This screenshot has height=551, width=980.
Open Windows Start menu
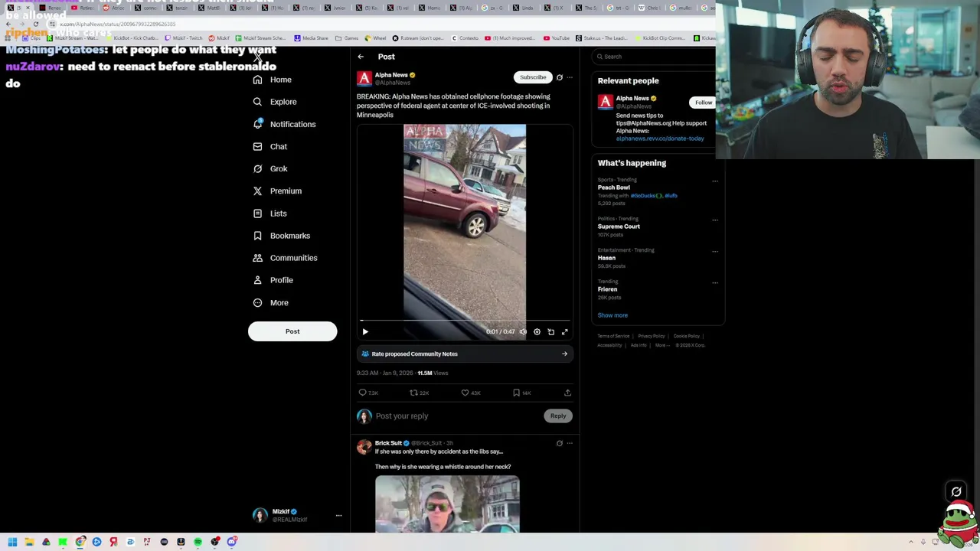[12, 542]
